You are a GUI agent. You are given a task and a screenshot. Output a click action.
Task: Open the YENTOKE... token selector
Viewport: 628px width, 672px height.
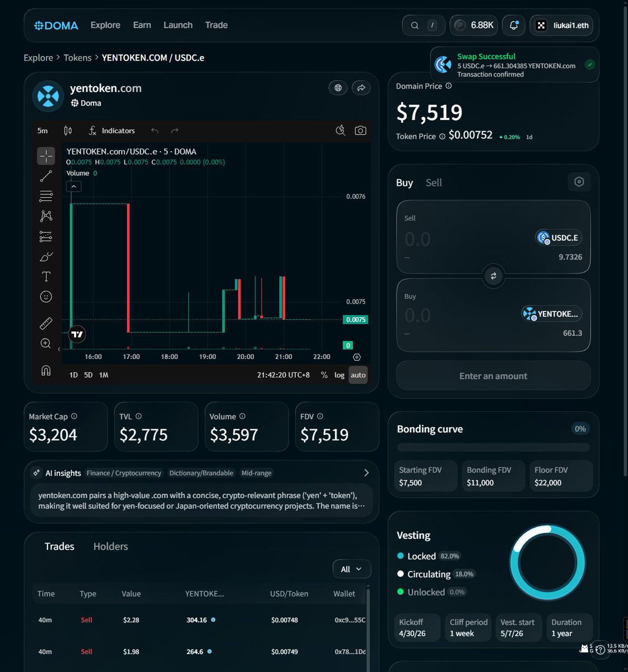(x=552, y=314)
